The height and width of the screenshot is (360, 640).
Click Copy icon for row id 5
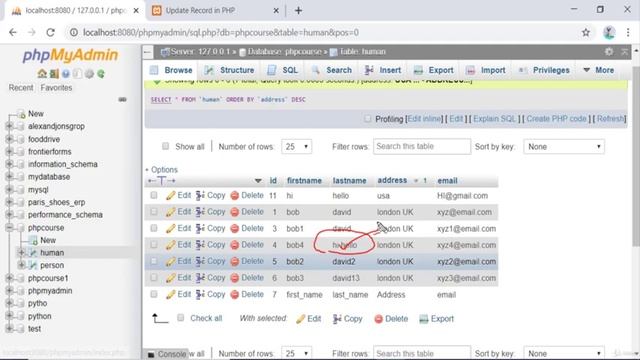coord(200,261)
